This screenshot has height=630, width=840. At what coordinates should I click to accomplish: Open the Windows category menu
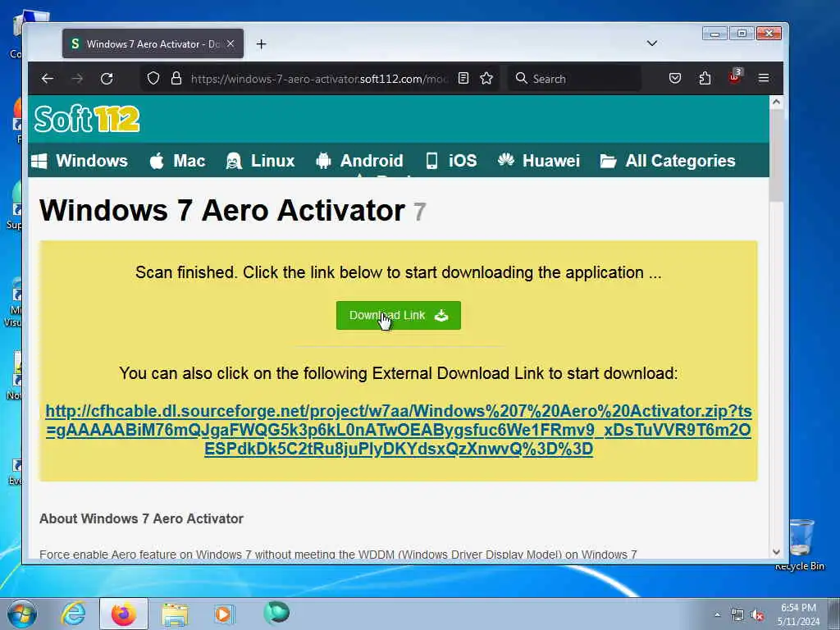point(80,161)
